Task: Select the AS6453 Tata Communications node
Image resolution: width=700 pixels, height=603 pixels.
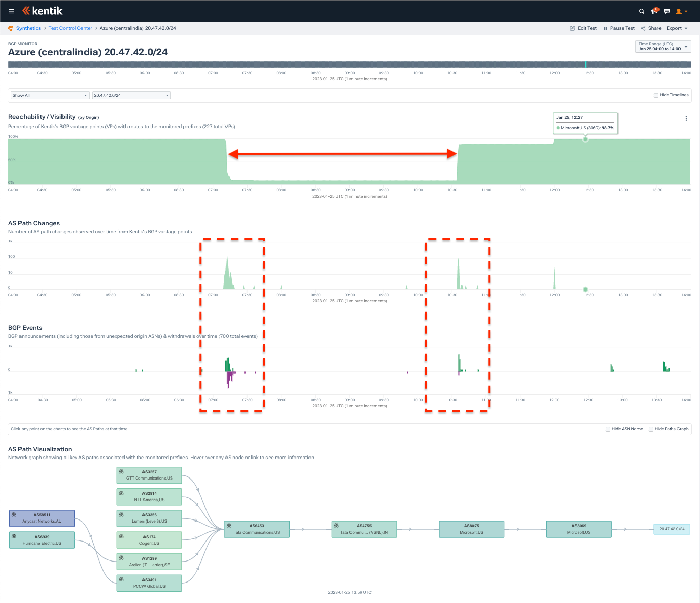Action: pyautogui.click(x=257, y=529)
